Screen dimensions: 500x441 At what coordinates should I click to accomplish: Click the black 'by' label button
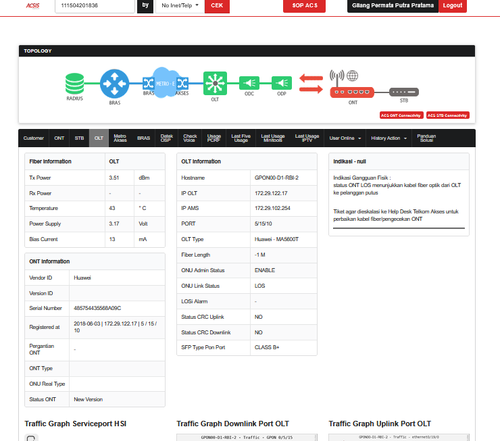[145, 5]
